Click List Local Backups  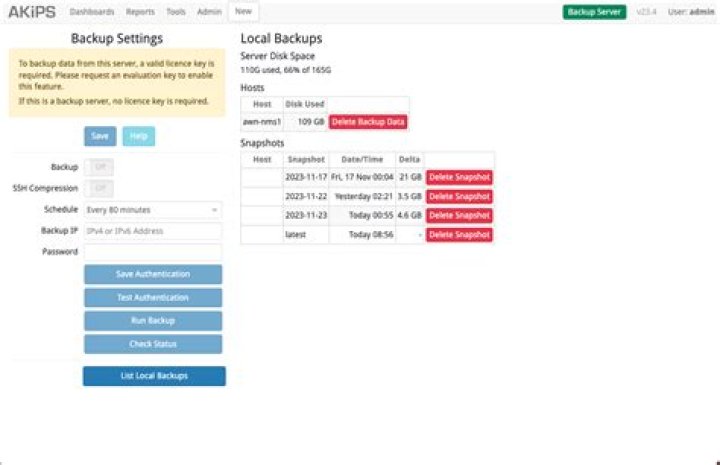pos(153,376)
